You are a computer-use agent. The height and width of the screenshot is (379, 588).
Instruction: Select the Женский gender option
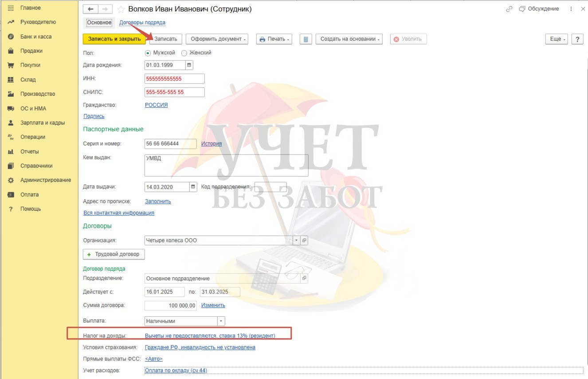click(196, 52)
